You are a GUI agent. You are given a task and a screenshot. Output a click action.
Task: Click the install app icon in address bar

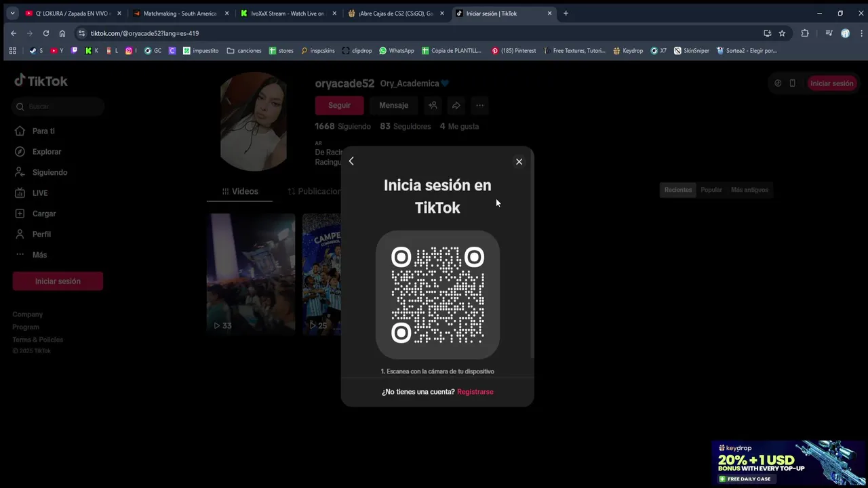pyautogui.click(x=767, y=33)
